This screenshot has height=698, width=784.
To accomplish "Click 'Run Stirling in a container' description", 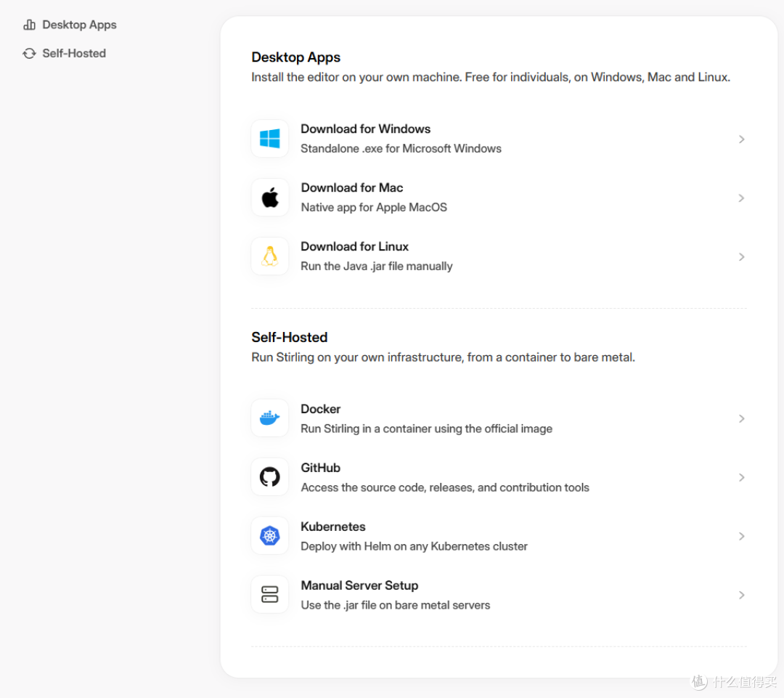I will click(427, 429).
